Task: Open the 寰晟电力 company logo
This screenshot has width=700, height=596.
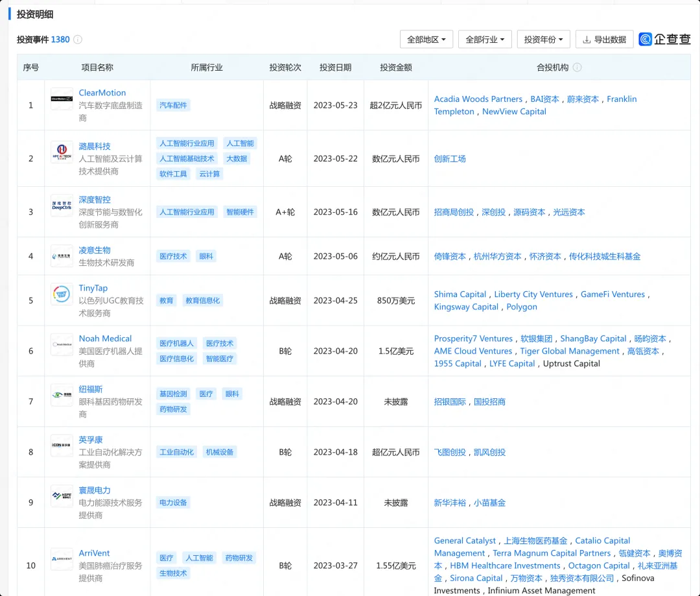Action: pos(62,496)
